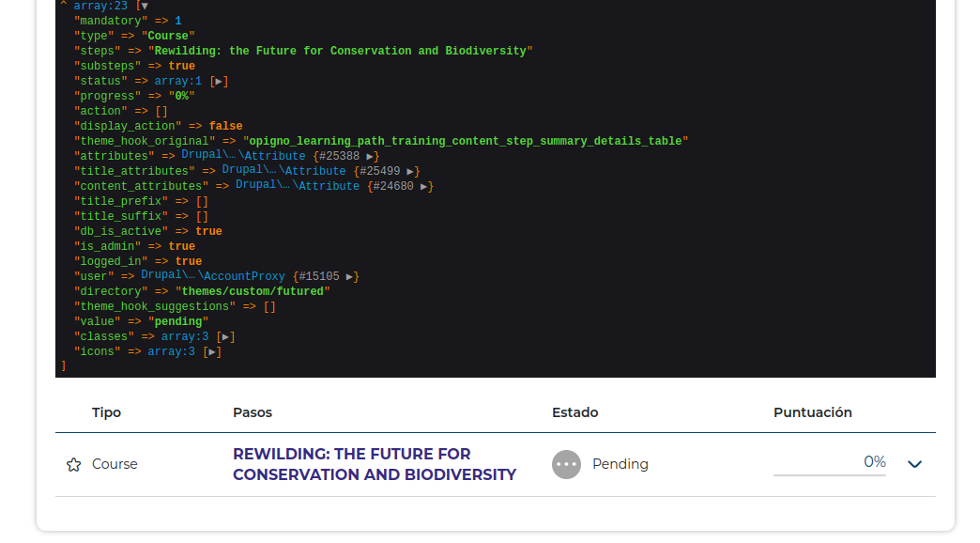980x543 pixels.
Task: Click the star icon beside Course
Action: coord(73,464)
